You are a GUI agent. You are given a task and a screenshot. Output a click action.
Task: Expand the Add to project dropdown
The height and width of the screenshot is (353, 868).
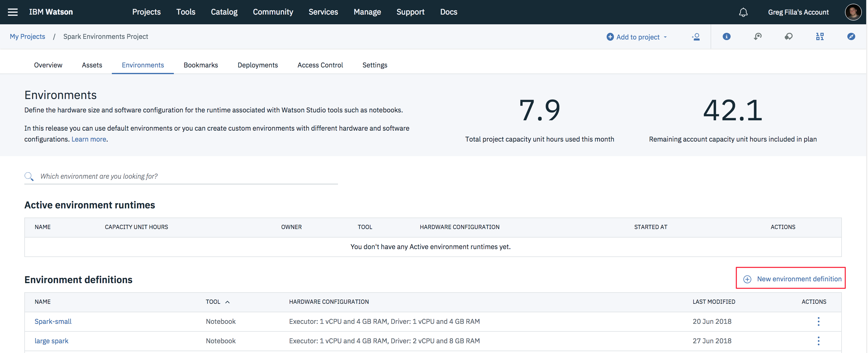636,37
